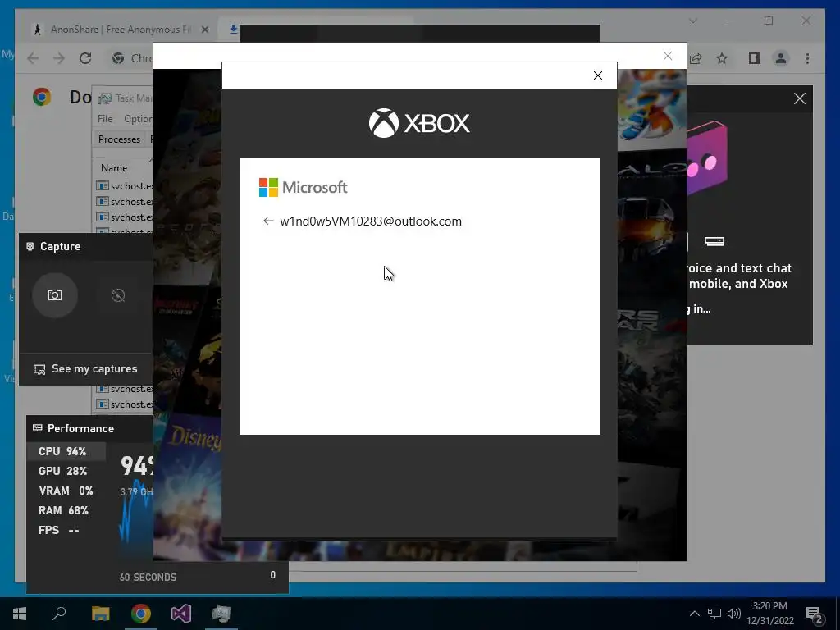840x630 pixels.
Task: Open File Explorer from the taskbar
Action: (x=100, y=614)
